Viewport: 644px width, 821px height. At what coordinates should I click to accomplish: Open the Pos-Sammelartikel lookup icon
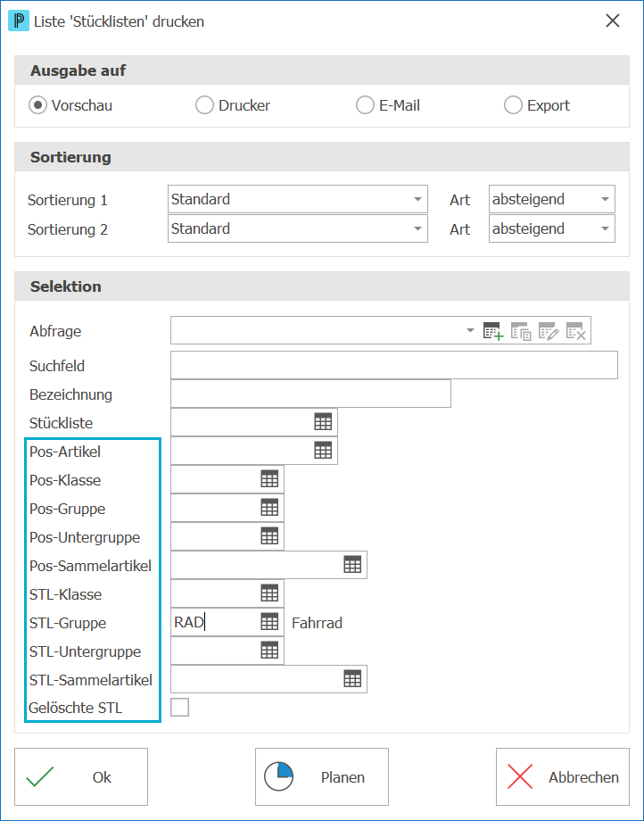point(352,564)
